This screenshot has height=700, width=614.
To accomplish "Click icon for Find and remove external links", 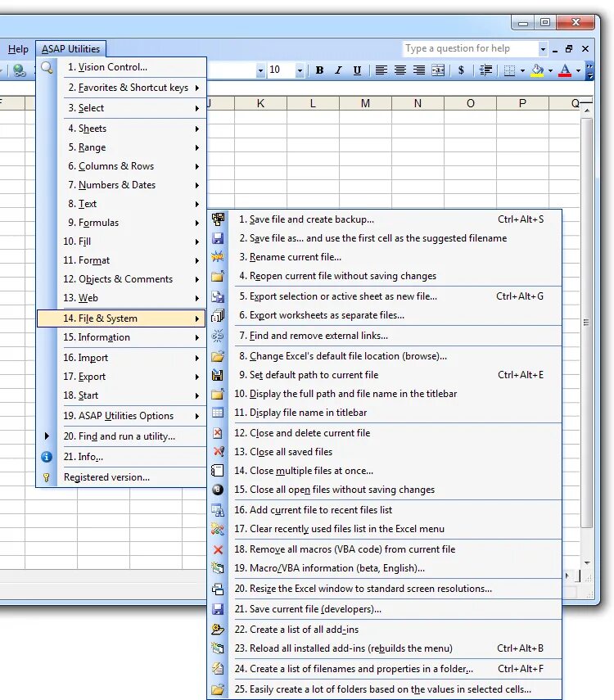I will point(218,336).
